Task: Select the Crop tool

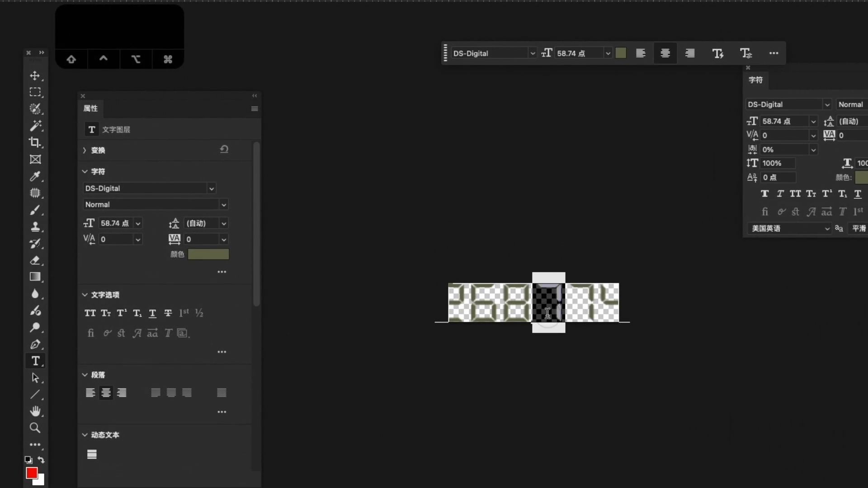Action: pyautogui.click(x=35, y=142)
